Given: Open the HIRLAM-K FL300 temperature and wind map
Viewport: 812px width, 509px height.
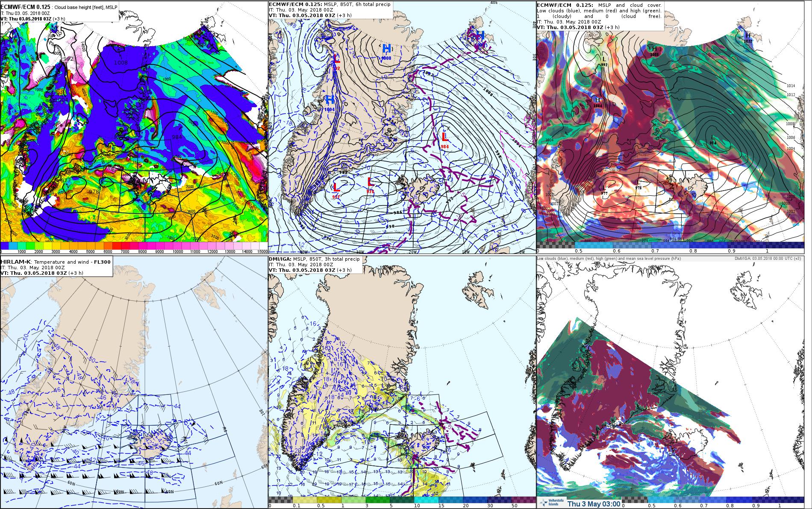Looking at the screenshot, I should click(x=134, y=382).
